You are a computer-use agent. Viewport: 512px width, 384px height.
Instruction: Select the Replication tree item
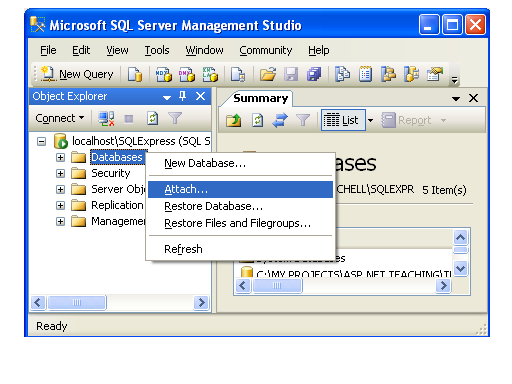(117, 205)
